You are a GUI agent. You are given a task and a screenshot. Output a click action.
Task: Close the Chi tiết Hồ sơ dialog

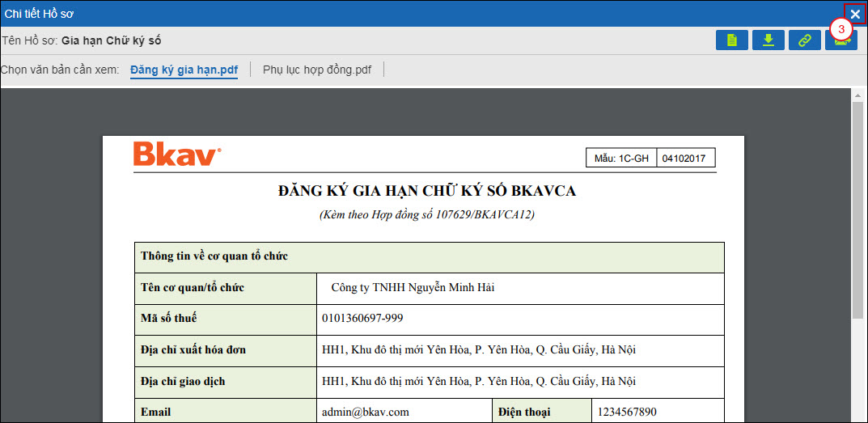coord(855,14)
